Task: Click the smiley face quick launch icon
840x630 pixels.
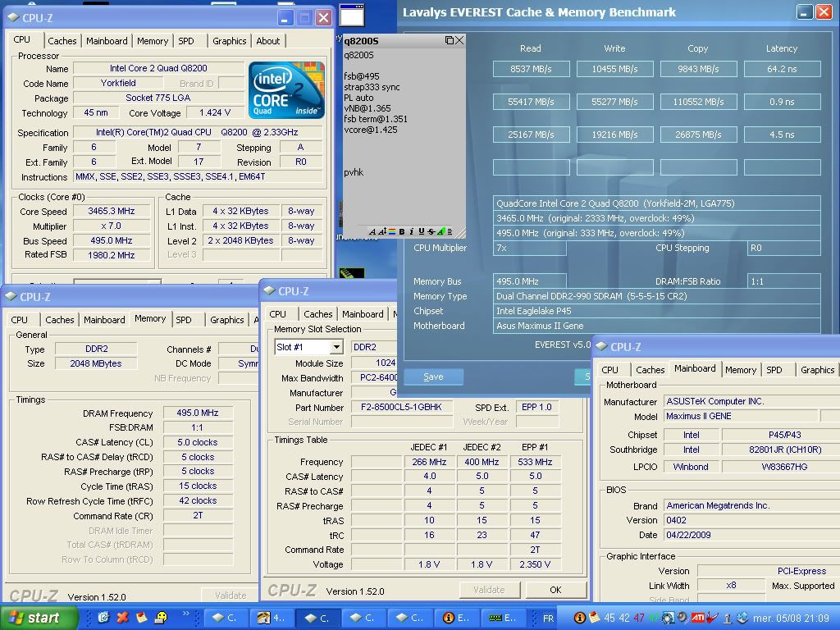Action: pyautogui.click(x=162, y=618)
